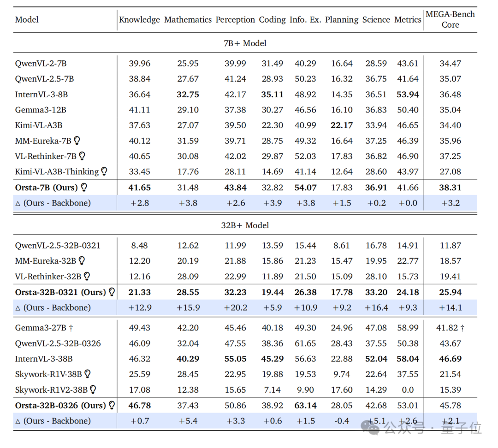The image size is (498, 448).
Task: Click the Knowledge column header
Action: (139, 20)
